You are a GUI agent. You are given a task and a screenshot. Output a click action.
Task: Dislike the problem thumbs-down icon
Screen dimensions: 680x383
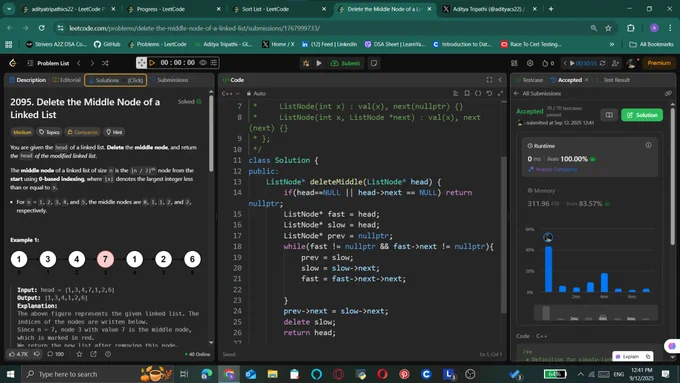tap(37, 354)
